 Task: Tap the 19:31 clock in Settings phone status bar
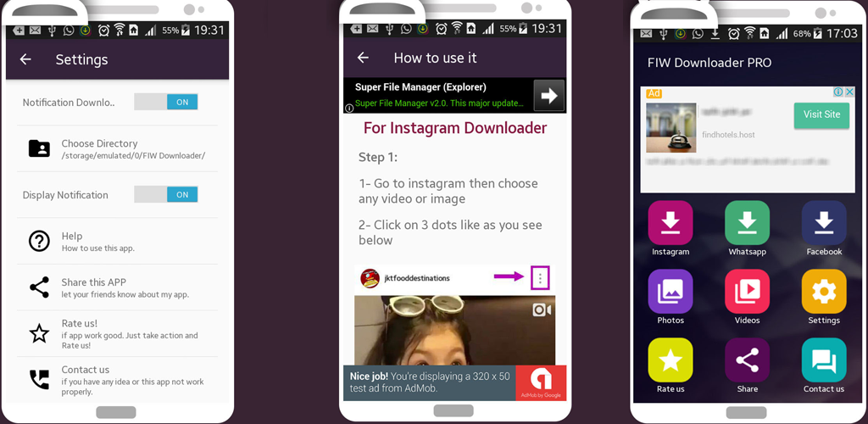pos(209,31)
